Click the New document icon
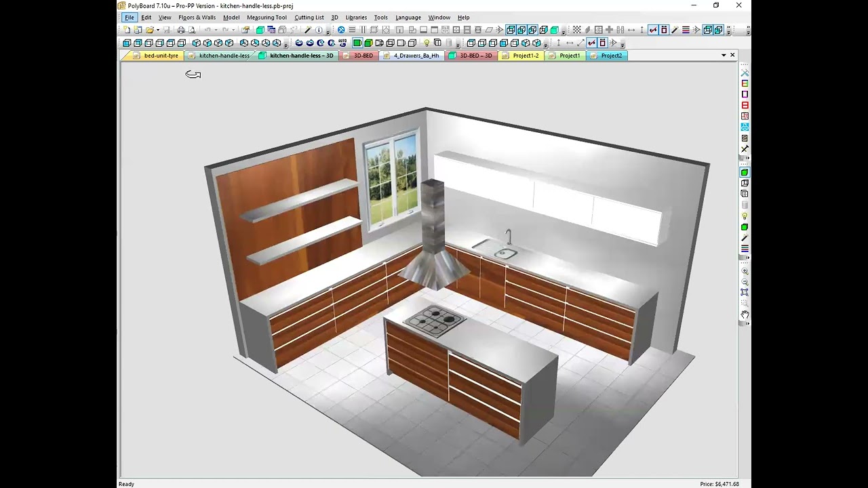This screenshot has width=868, height=488. (x=127, y=30)
